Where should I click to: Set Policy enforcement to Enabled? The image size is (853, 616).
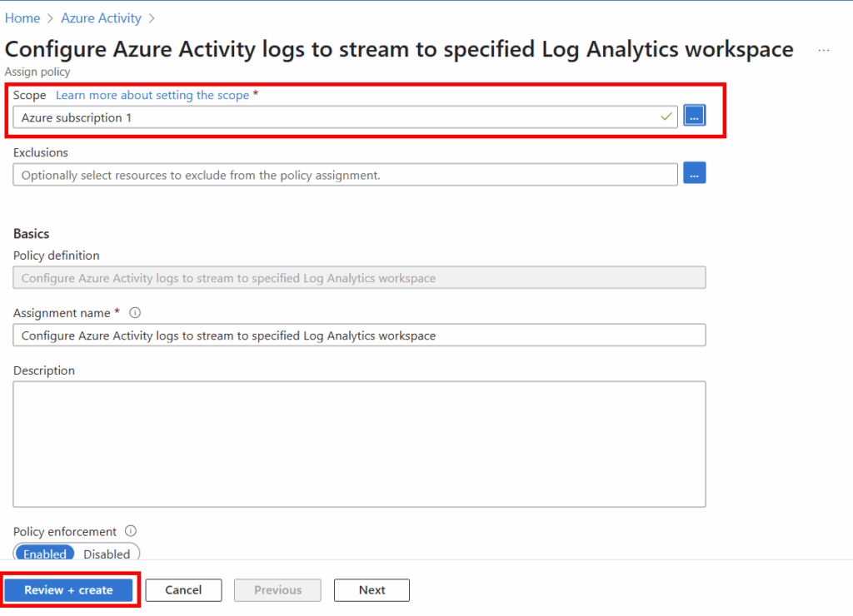45,554
